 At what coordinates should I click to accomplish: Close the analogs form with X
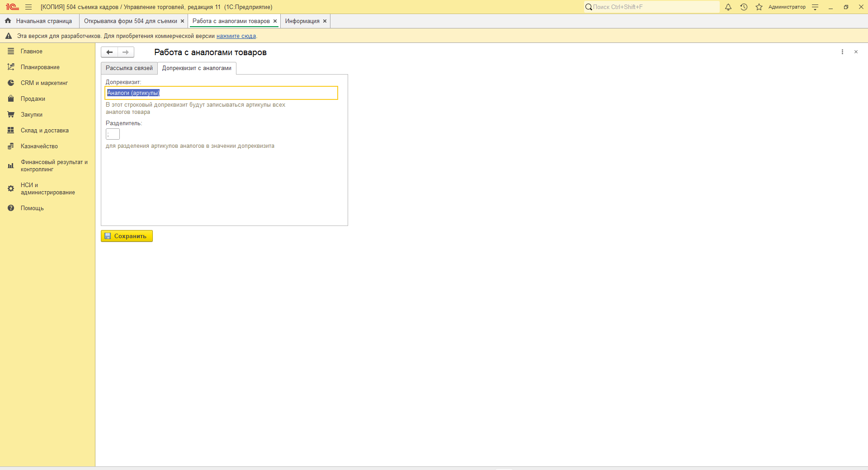click(856, 52)
